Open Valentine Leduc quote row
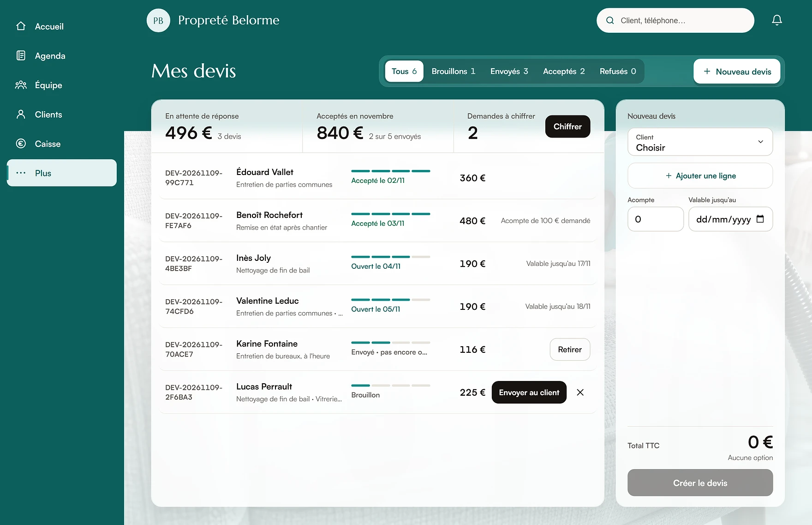The height and width of the screenshot is (525, 812). coord(378,307)
